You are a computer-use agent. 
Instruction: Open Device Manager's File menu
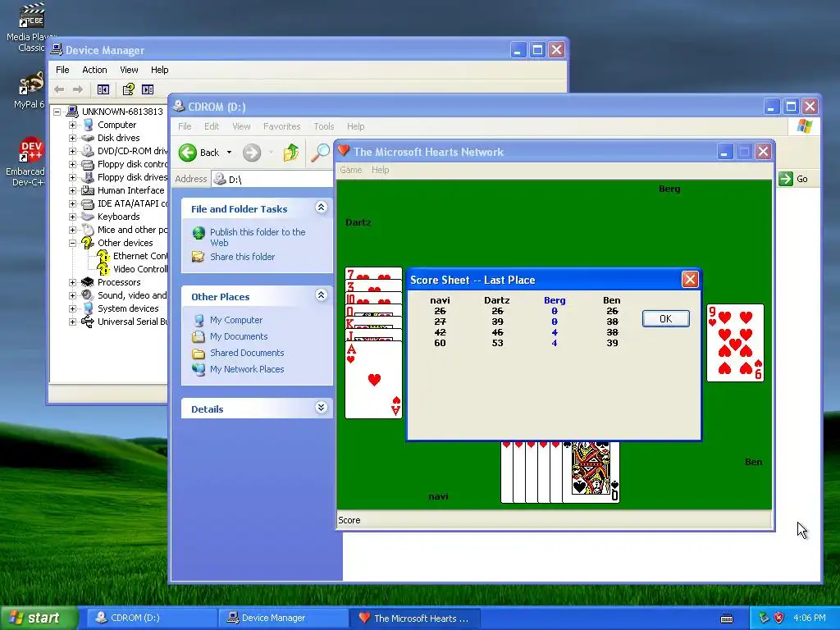(62, 70)
